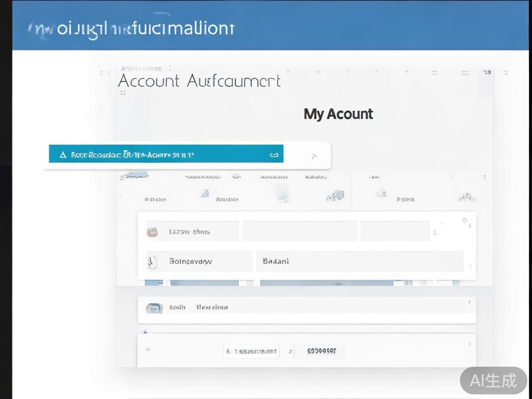Click the teal notification banner
Image resolution: width=532 pixels, height=399 pixels.
(166, 154)
